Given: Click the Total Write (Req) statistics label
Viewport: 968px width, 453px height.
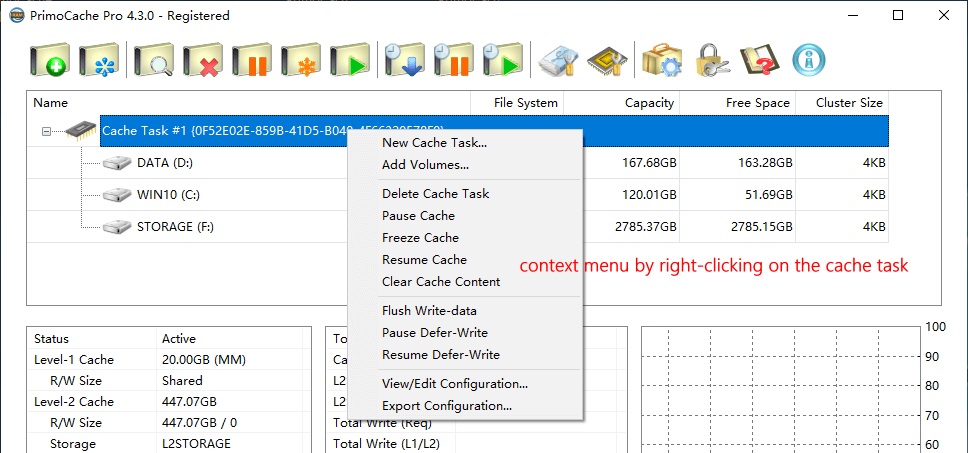Looking at the screenshot, I should pos(383,423).
